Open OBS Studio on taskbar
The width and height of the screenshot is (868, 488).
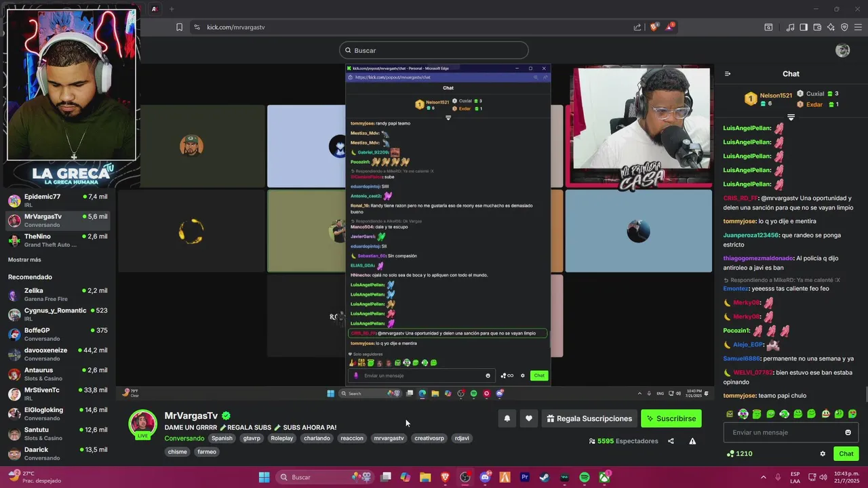[x=465, y=477]
